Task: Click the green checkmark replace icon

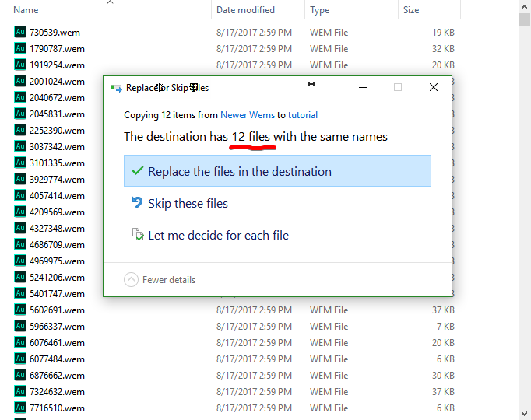Action: (138, 171)
